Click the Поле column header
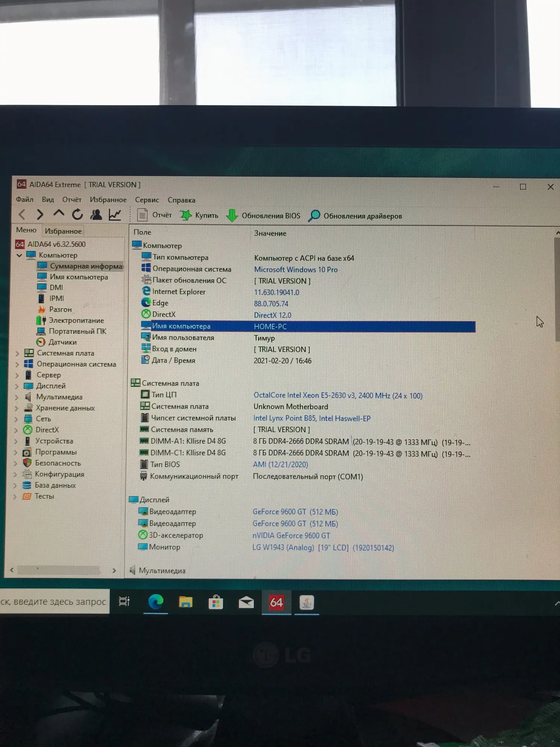This screenshot has width=560, height=747. click(142, 232)
